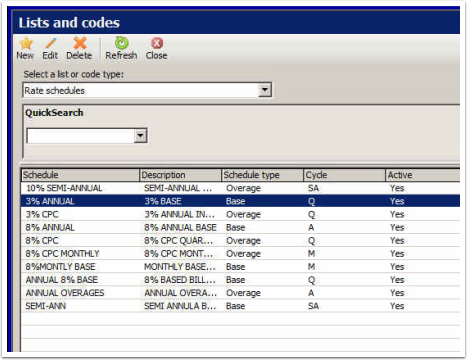
Task: Click the 8% ANNUAL BASE description cell
Action: (180, 228)
